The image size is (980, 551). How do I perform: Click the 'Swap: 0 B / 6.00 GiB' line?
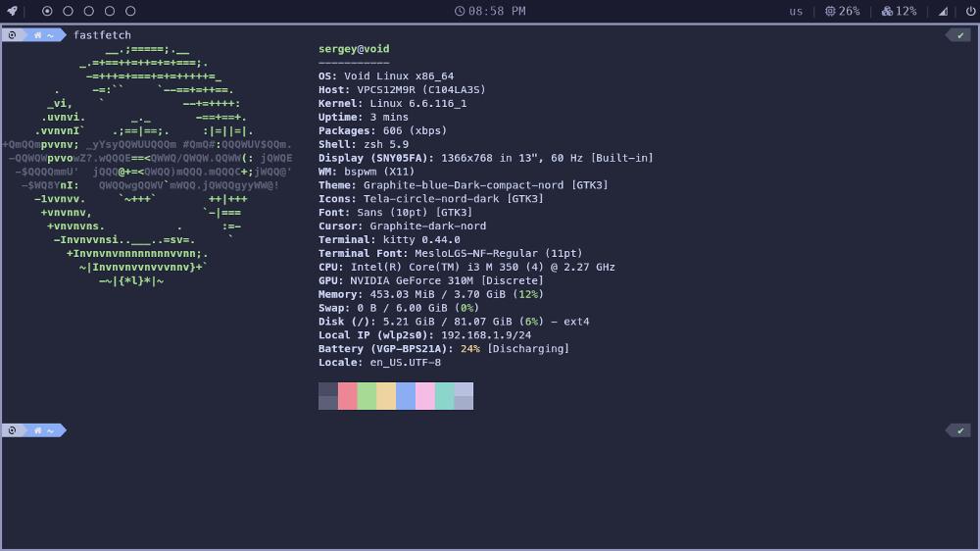point(399,308)
